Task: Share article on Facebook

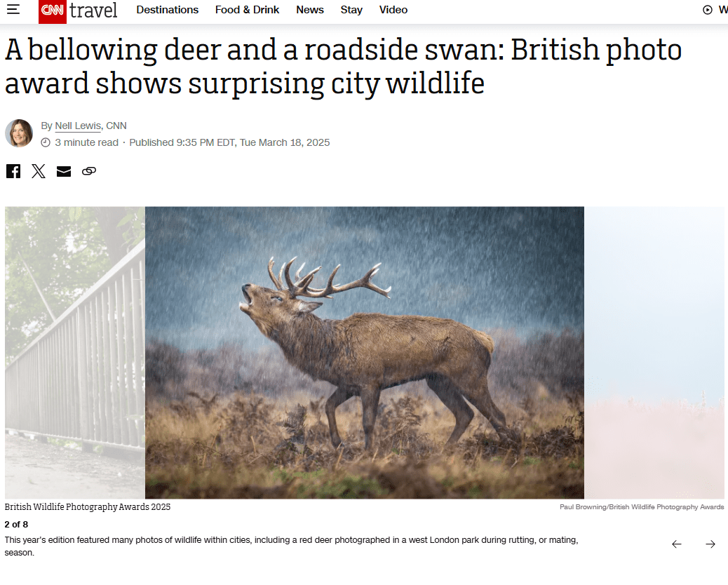Action: [13, 171]
